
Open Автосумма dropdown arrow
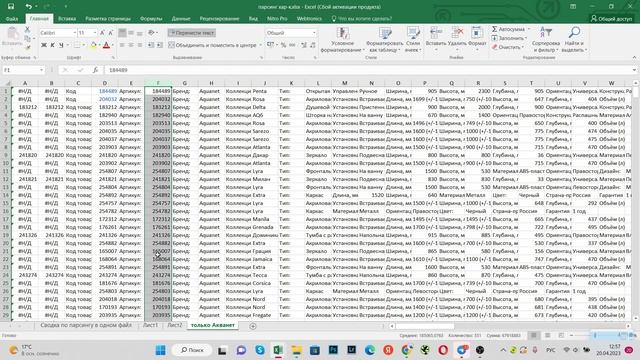coord(529,29)
